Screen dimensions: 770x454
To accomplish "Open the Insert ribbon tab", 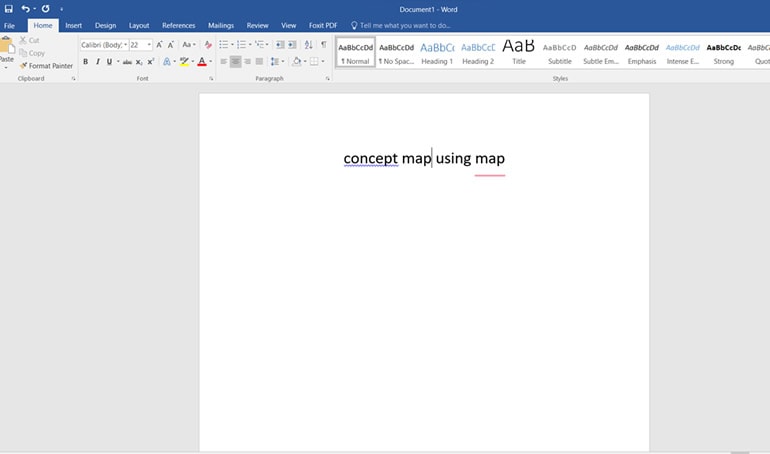I will [73, 25].
